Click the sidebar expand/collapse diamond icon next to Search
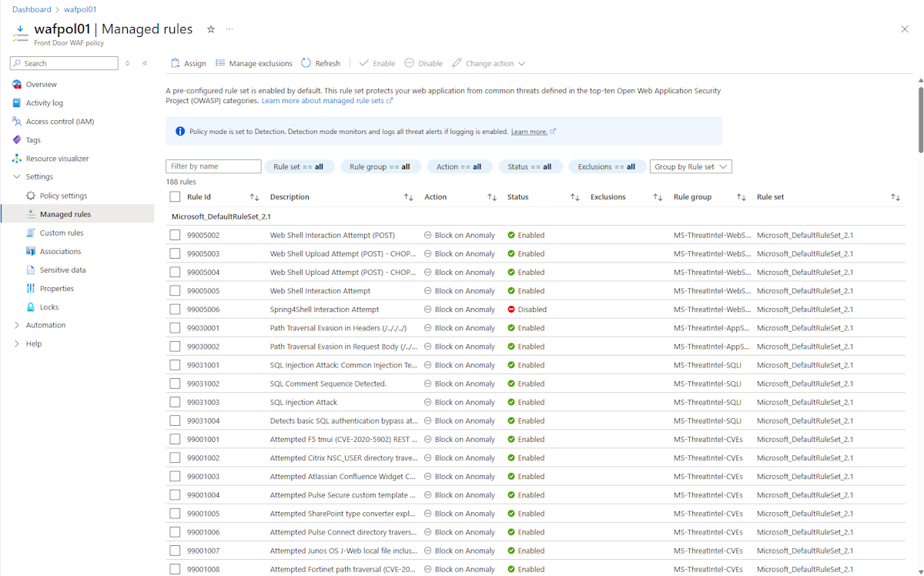924x576 pixels. coord(128,63)
